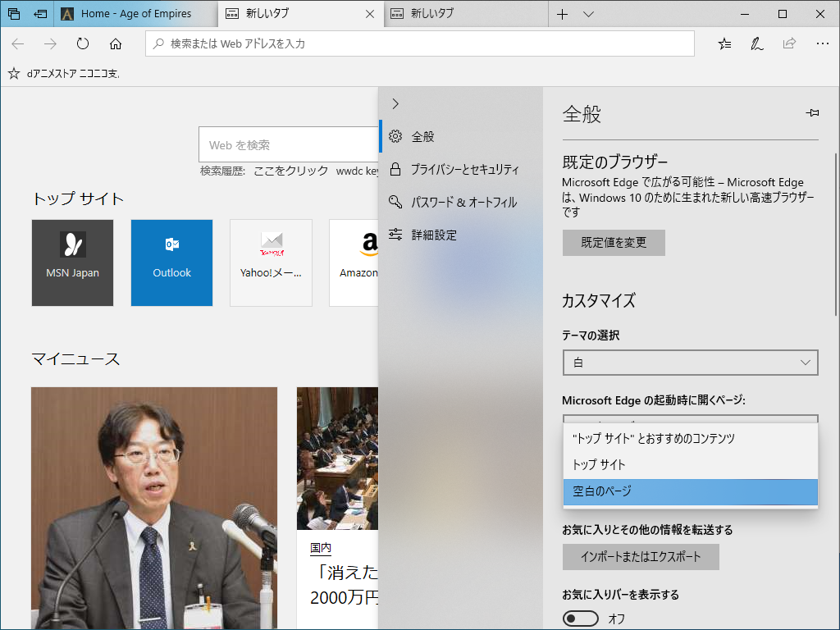Select 全般 settings section

point(461,137)
